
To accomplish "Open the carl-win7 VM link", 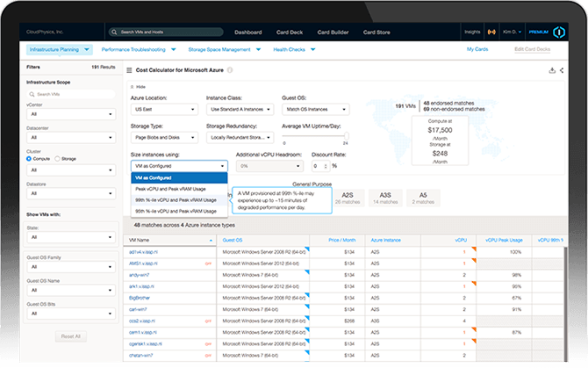I will pyautogui.click(x=138, y=309).
